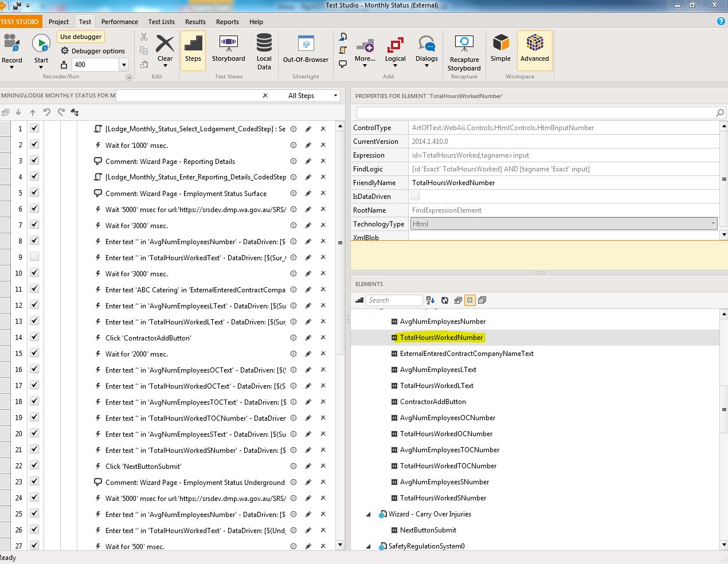Switch to the Test Lists tab

click(161, 22)
